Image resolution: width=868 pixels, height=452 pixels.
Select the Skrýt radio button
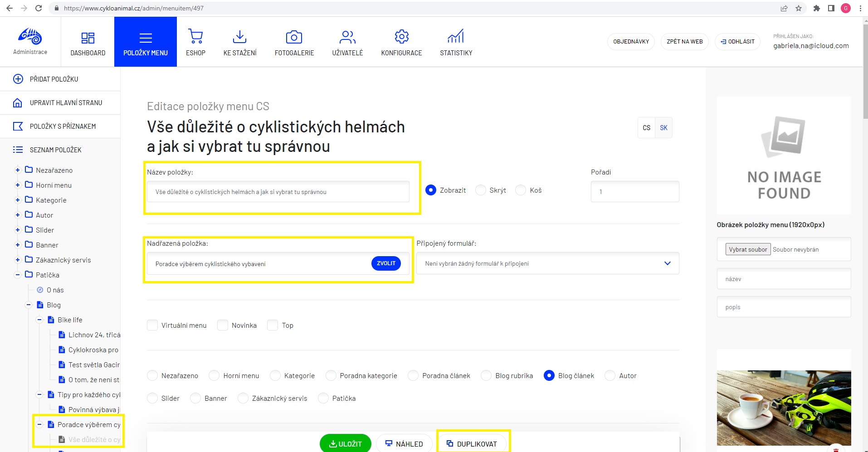pos(481,190)
